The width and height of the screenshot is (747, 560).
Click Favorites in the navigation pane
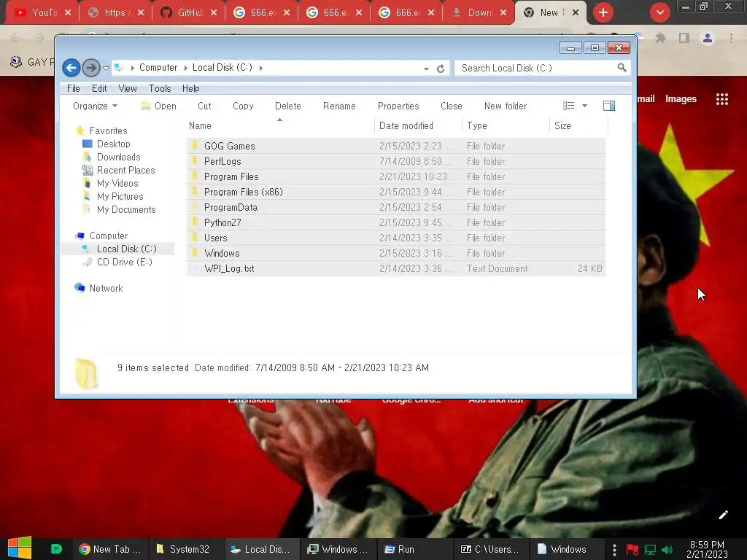[x=108, y=131]
